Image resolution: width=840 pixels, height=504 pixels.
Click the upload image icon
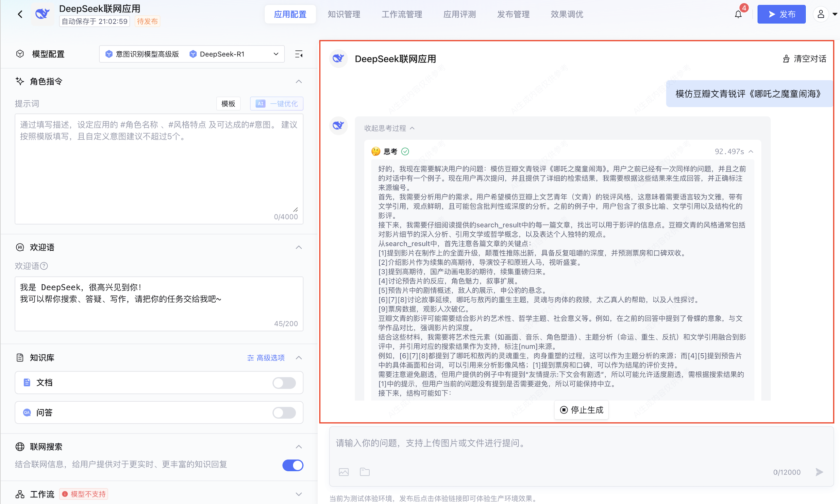click(344, 472)
